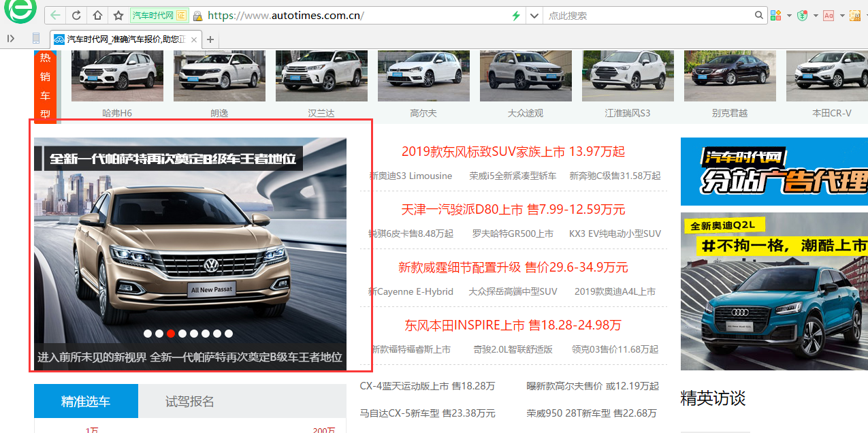Open link 2019款奥迪A4L上市
Image resolution: width=868 pixels, height=433 pixels.
[615, 291]
